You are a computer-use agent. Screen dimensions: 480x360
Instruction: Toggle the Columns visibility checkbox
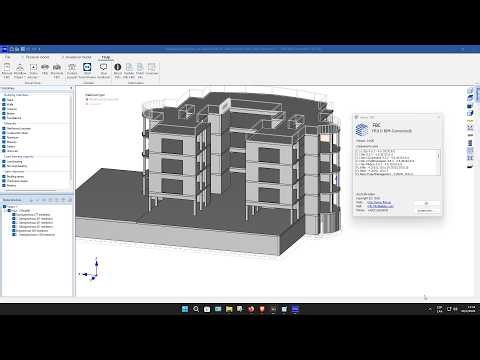[4, 109]
